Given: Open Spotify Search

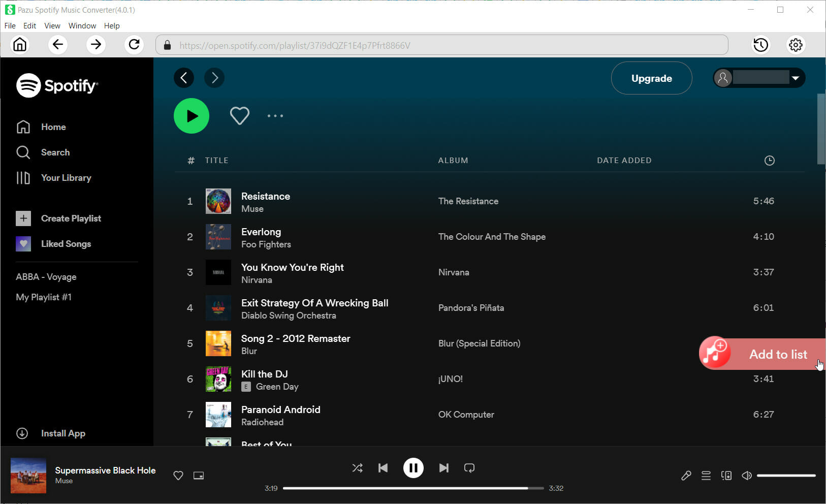Looking at the screenshot, I should pyautogui.click(x=43, y=152).
